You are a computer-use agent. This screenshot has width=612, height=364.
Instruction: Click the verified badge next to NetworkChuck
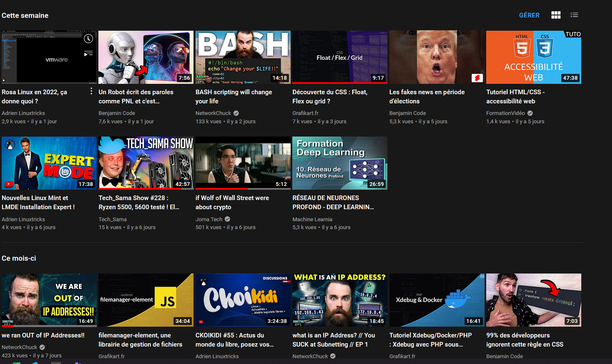235,113
